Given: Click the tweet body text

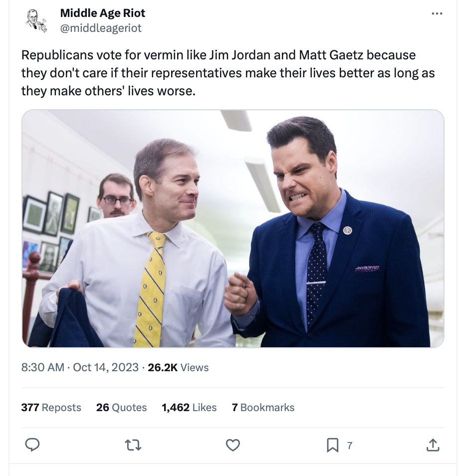Looking at the screenshot, I should tap(228, 73).
